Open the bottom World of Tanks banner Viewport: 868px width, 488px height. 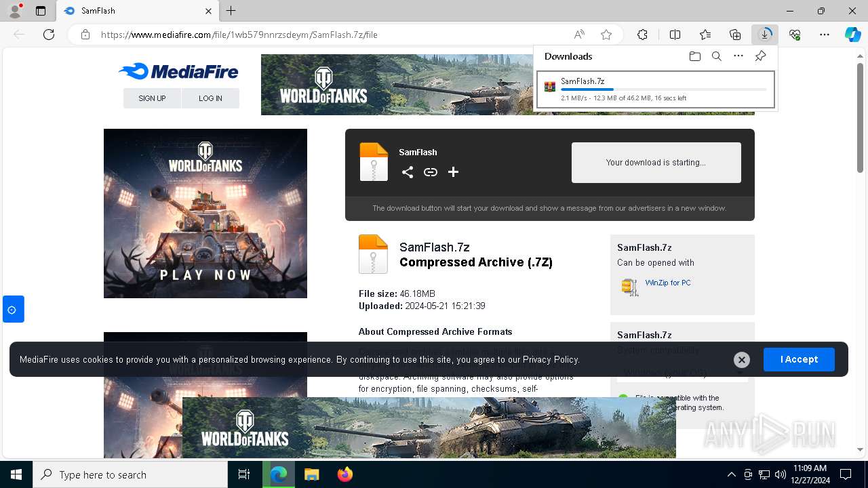429,428
